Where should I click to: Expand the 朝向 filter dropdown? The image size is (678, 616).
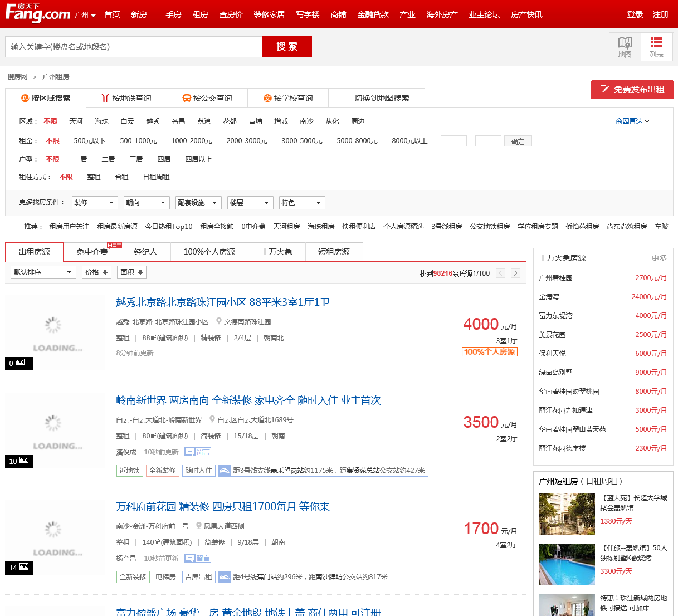coord(147,203)
